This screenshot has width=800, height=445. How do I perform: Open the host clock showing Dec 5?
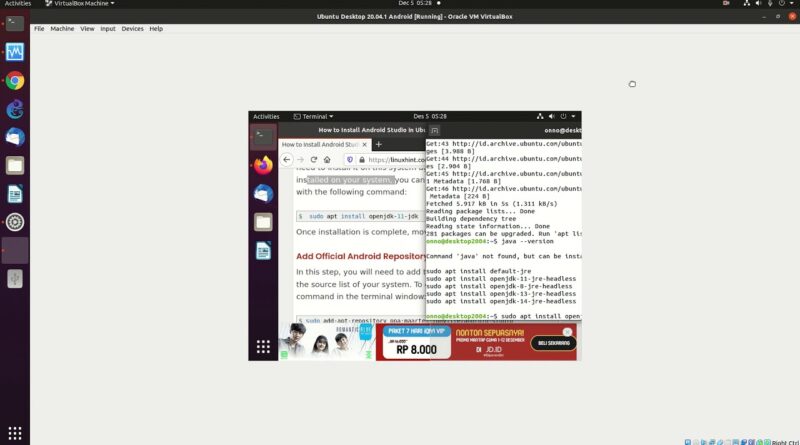click(x=415, y=3)
